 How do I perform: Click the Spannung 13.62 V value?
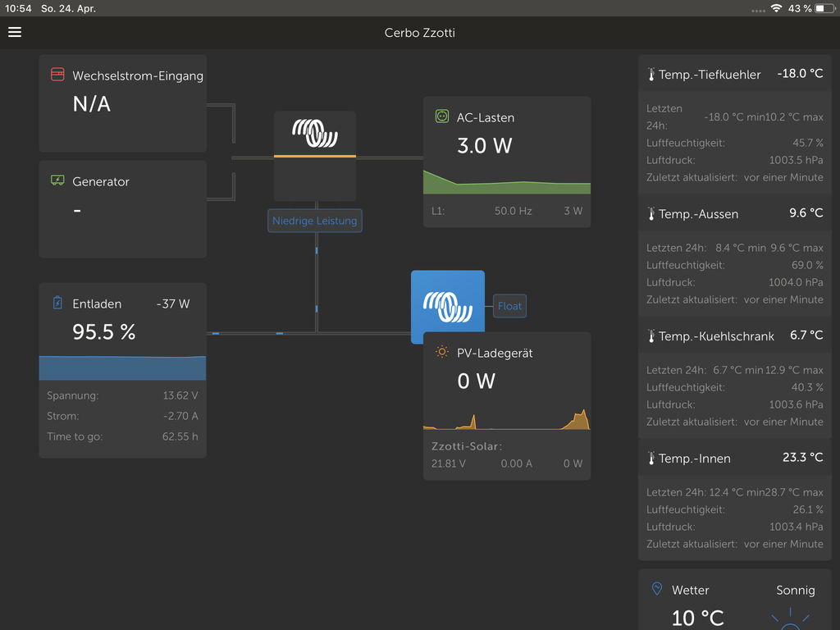pos(180,395)
